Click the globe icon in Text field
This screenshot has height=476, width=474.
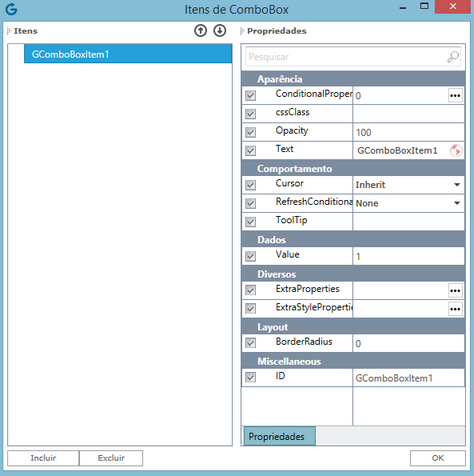coord(456,151)
